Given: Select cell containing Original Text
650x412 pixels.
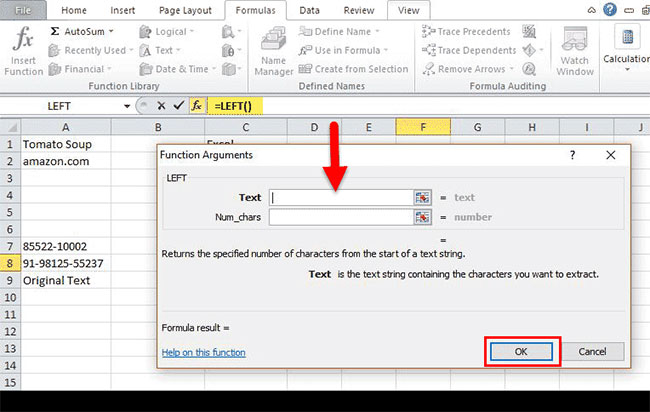Looking at the screenshot, I should coord(66,281).
